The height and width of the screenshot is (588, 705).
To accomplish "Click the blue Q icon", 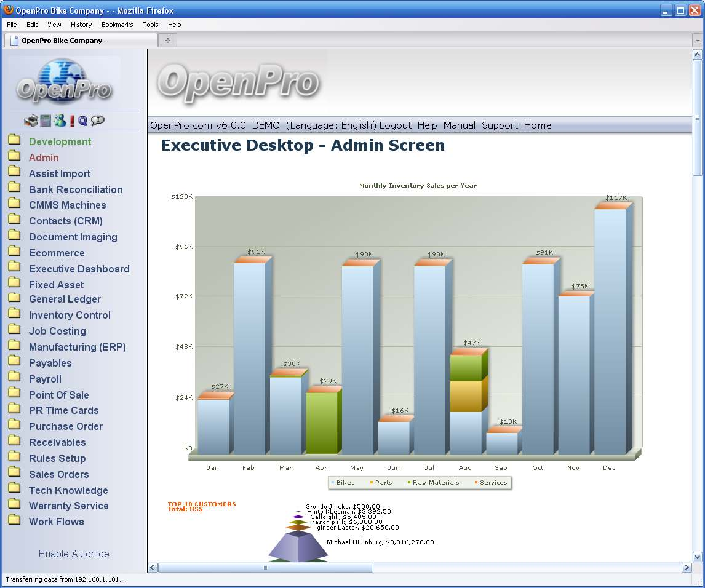I will [x=82, y=121].
